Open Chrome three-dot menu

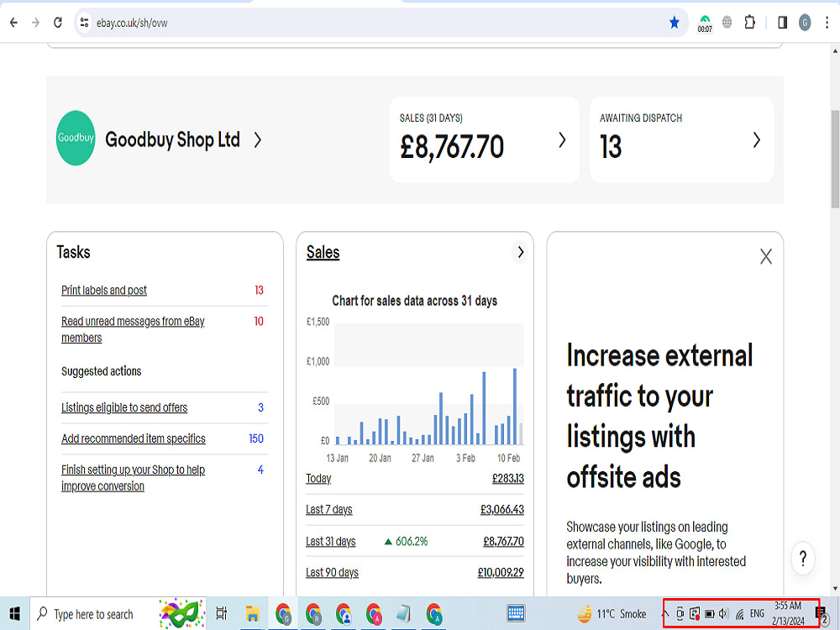(827, 23)
